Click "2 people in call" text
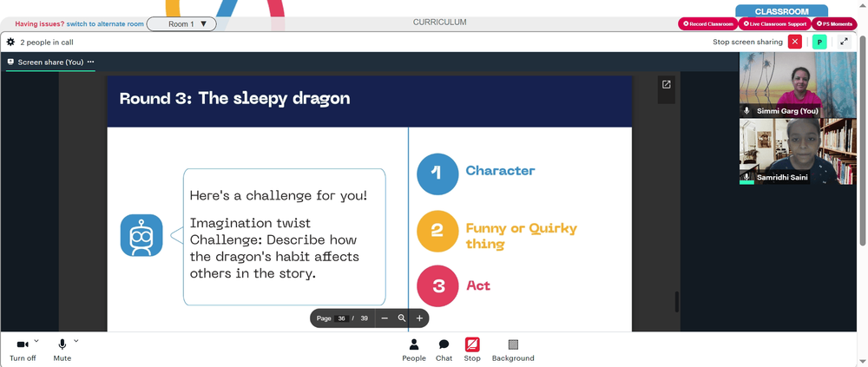The width and height of the screenshot is (868, 367). [47, 42]
